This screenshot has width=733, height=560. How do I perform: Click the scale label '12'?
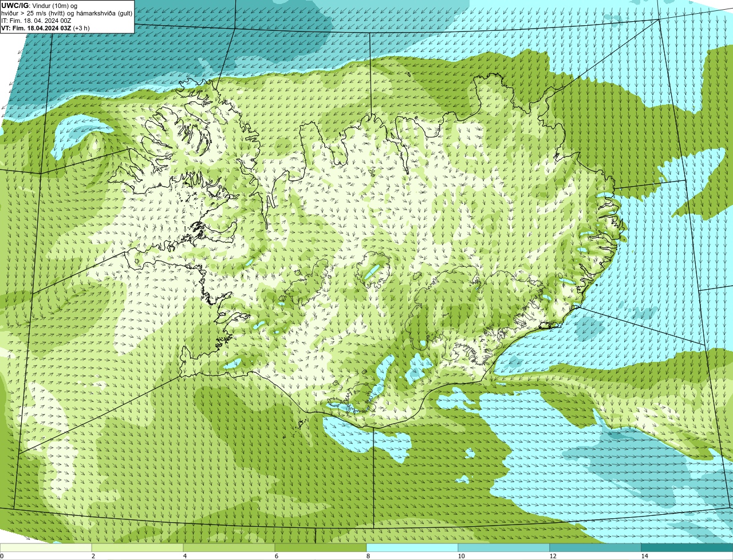(x=553, y=556)
